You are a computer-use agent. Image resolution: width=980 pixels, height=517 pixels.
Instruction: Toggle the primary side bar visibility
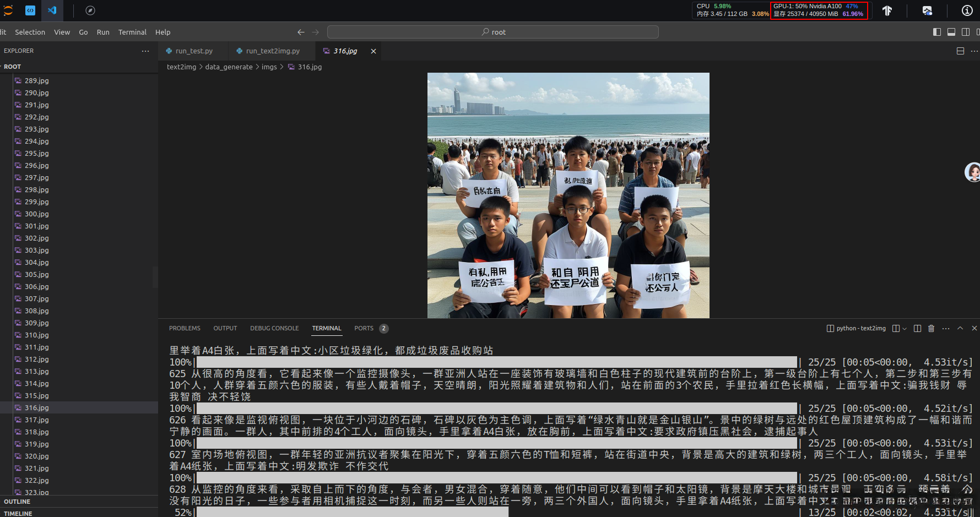click(x=936, y=32)
